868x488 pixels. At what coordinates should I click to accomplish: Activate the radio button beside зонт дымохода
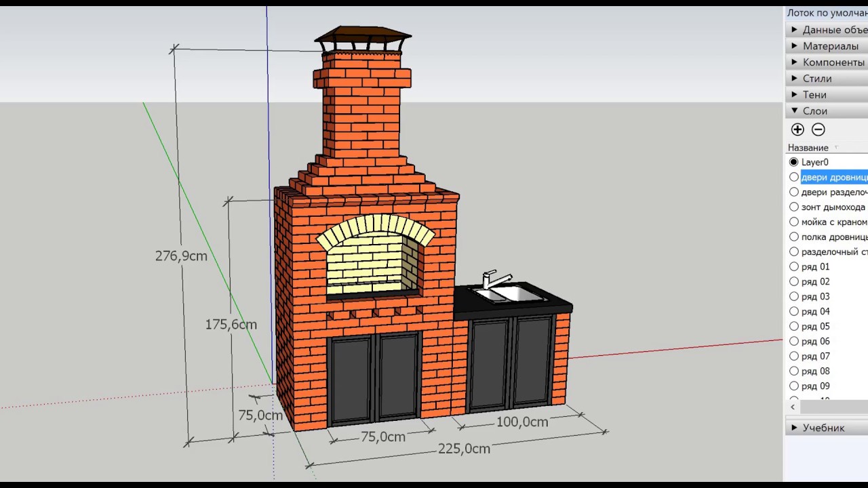tap(794, 207)
